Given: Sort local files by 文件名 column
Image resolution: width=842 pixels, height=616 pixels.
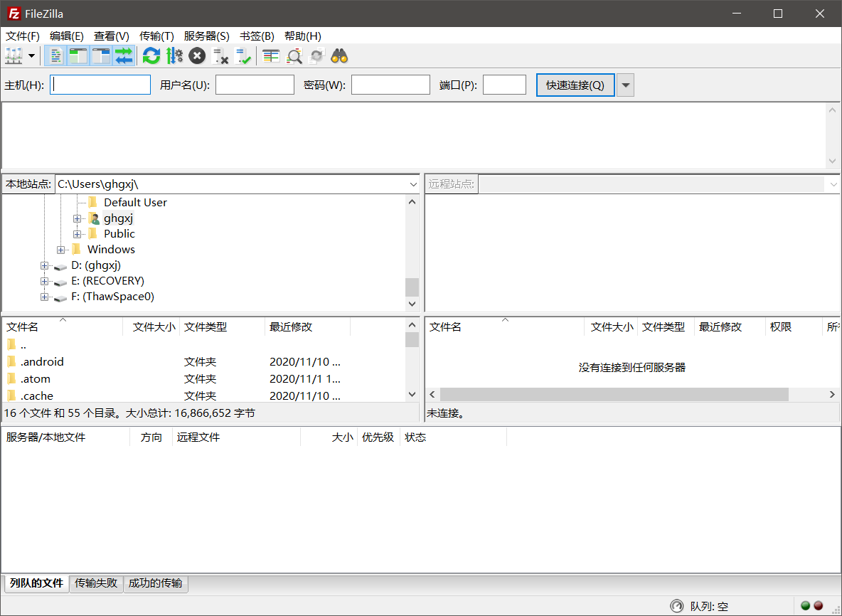Looking at the screenshot, I should point(63,327).
